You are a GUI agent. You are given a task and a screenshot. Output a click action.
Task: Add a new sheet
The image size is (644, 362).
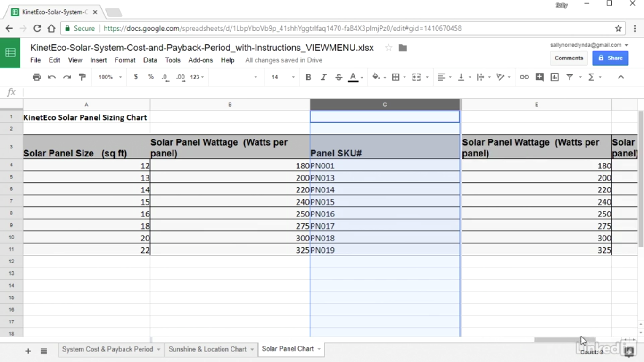tap(28, 351)
